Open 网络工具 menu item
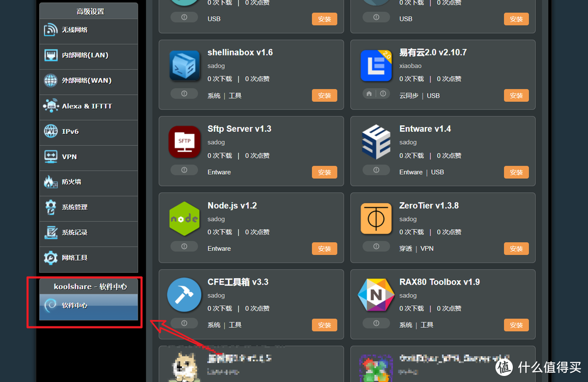Image resolution: width=588 pixels, height=382 pixels. (x=89, y=260)
